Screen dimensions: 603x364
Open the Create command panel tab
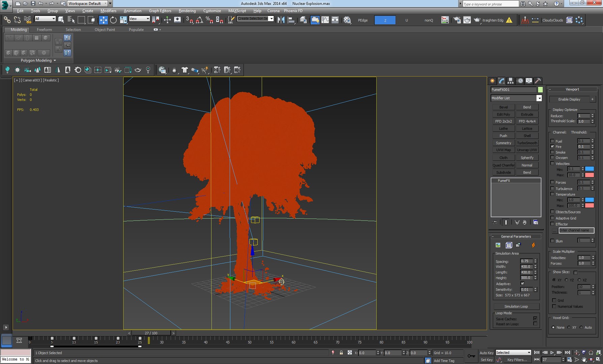(x=492, y=81)
